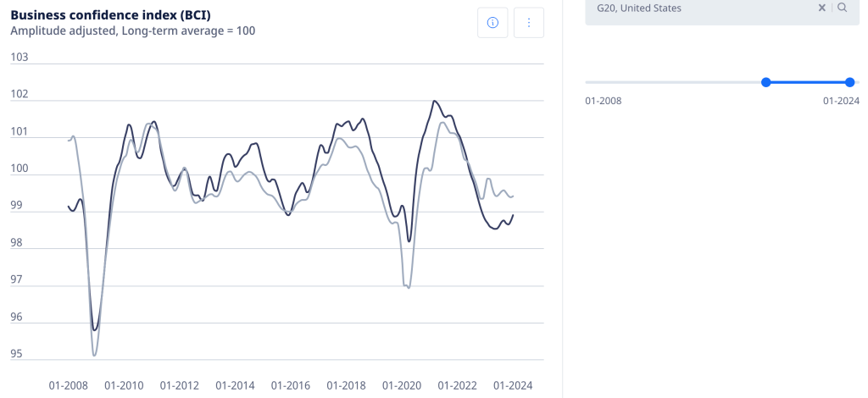Click the blue selected slider range
Image resolution: width=868 pixels, height=398 pixels.
[808, 82]
